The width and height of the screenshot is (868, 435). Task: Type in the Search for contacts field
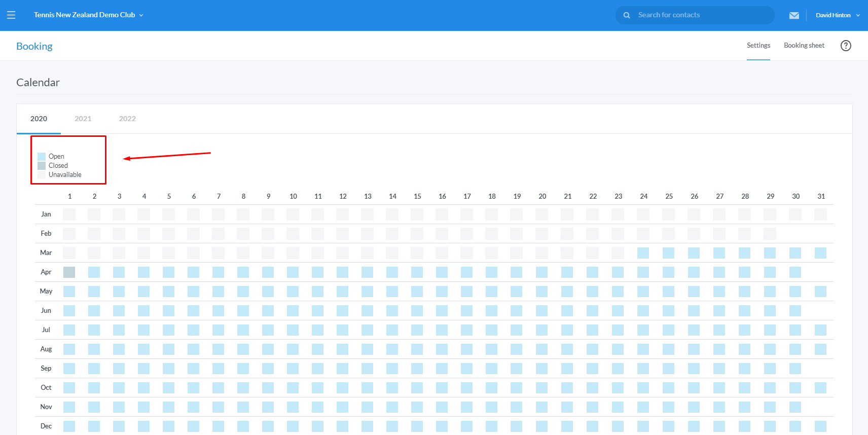(x=702, y=15)
